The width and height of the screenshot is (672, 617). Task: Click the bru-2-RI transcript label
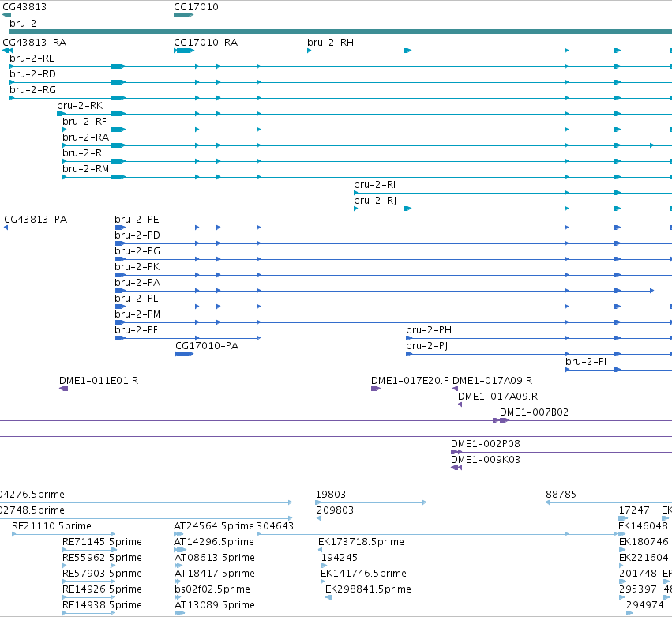[x=374, y=185]
